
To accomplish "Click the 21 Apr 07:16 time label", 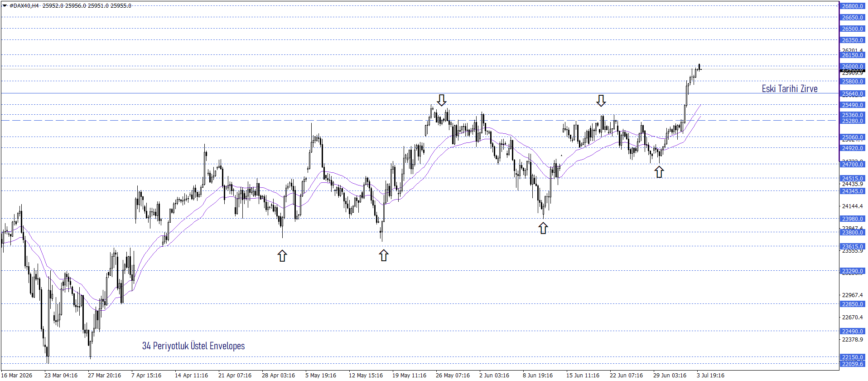I will tap(235, 375).
